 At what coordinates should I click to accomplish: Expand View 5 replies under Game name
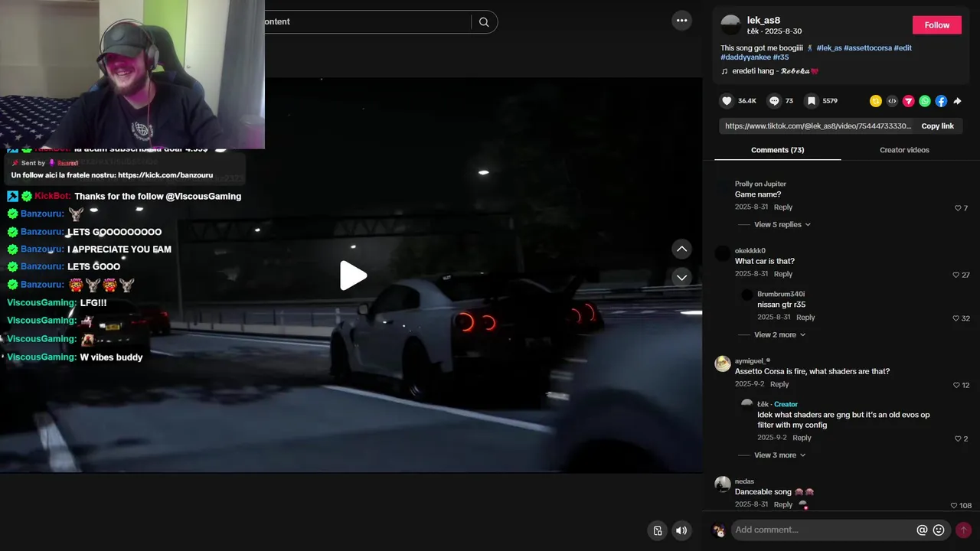click(782, 224)
